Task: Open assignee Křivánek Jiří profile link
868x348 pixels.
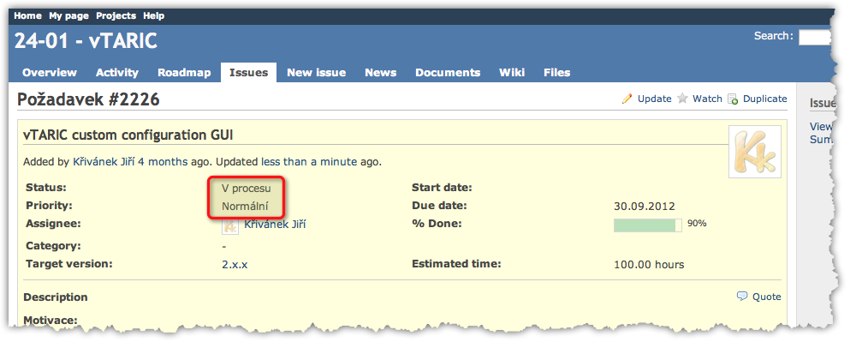Action: pyautogui.click(x=275, y=225)
